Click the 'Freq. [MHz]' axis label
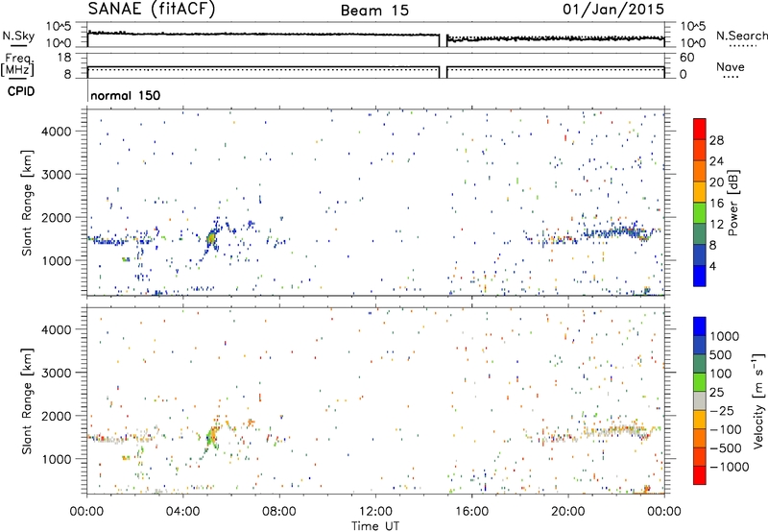The width and height of the screenshot is (768, 532). coord(18,64)
